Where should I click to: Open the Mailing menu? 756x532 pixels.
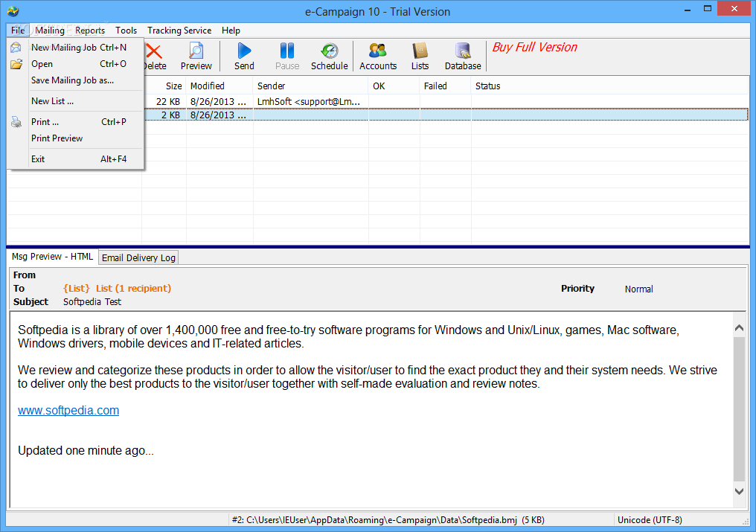(50, 31)
